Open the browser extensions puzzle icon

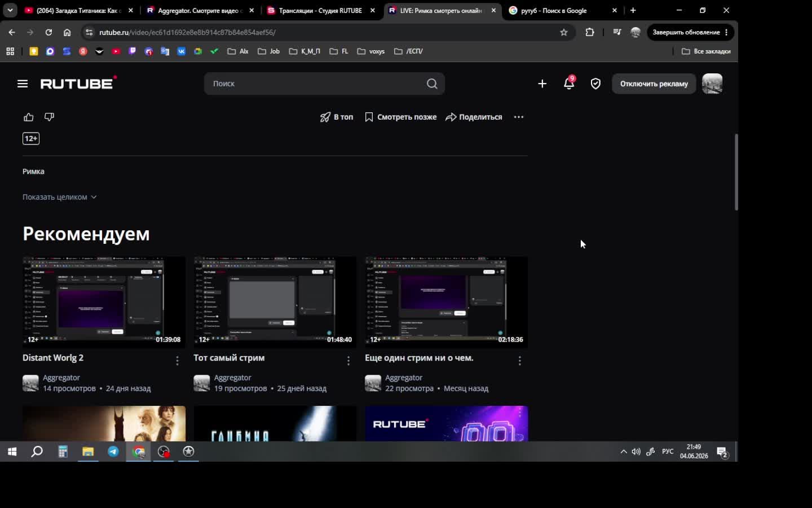(x=590, y=32)
